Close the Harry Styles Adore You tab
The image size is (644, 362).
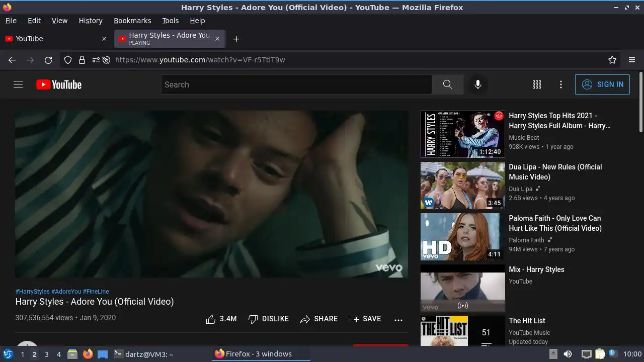[x=217, y=39]
